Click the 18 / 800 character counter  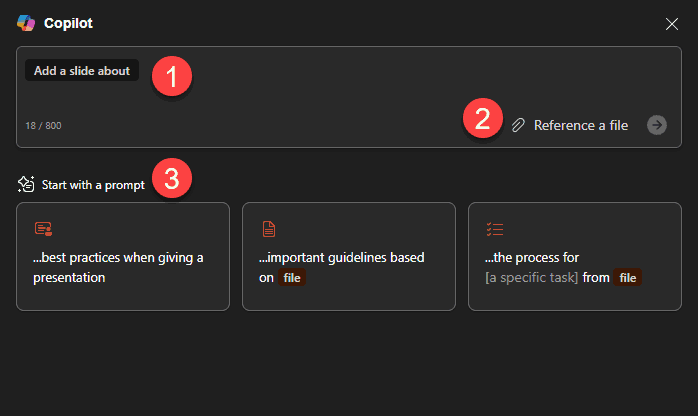[x=44, y=126]
